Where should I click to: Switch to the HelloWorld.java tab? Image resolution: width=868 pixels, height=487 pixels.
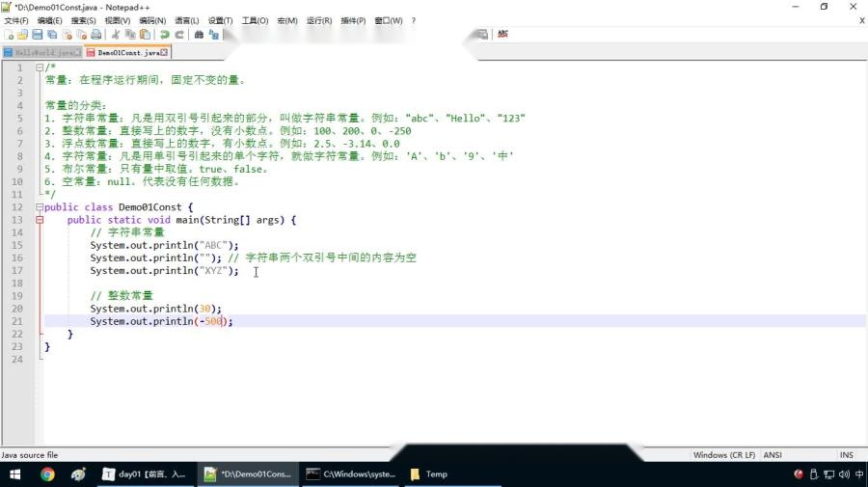[42, 53]
